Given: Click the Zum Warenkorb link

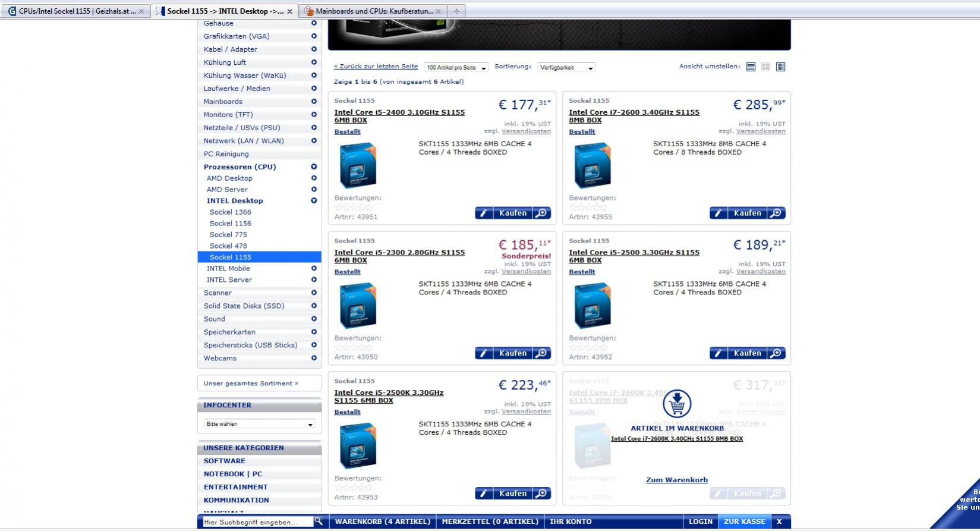Looking at the screenshot, I should (677, 480).
